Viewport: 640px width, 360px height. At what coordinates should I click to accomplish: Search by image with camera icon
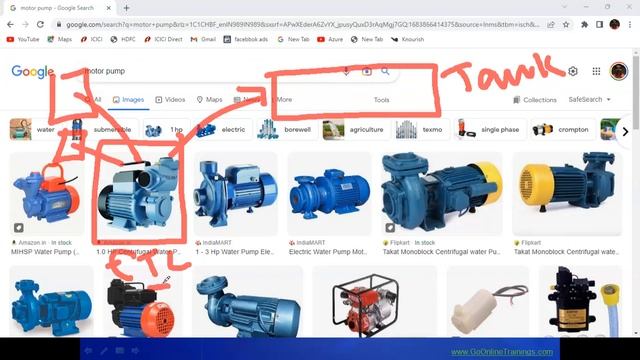pyautogui.click(x=367, y=71)
